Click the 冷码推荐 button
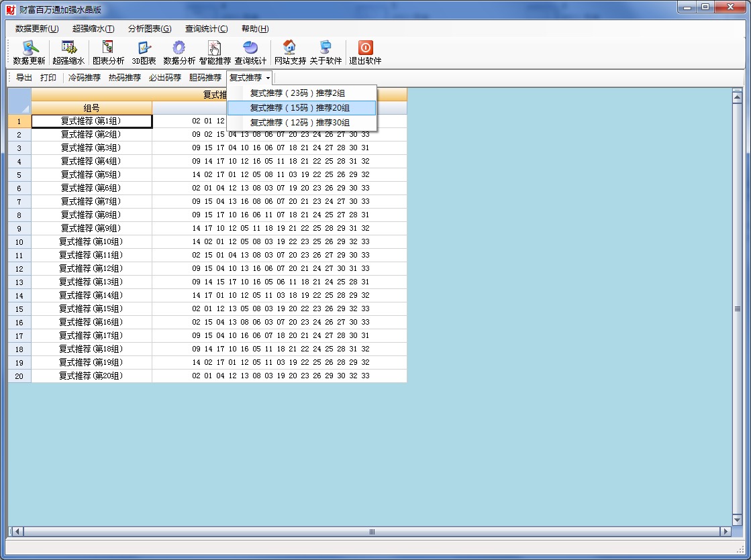The width and height of the screenshot is (751, 560). click(x=85, y=78)
